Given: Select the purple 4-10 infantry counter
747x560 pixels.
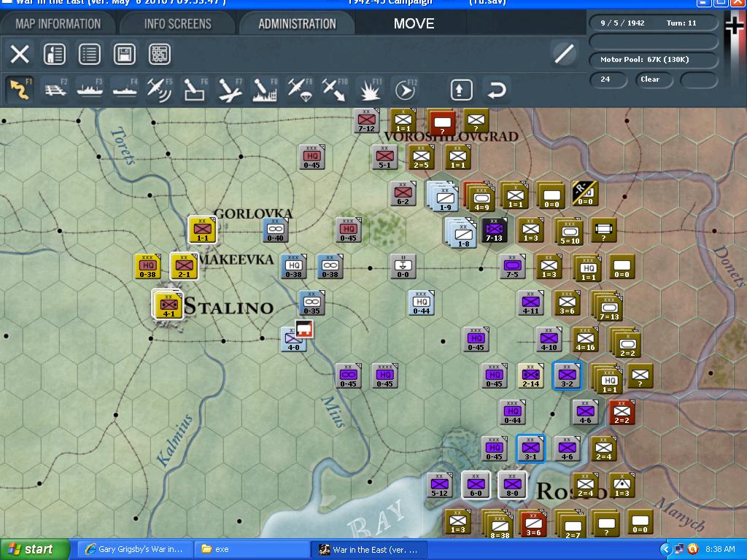Looking at the screenshot, I should (549, 339).
